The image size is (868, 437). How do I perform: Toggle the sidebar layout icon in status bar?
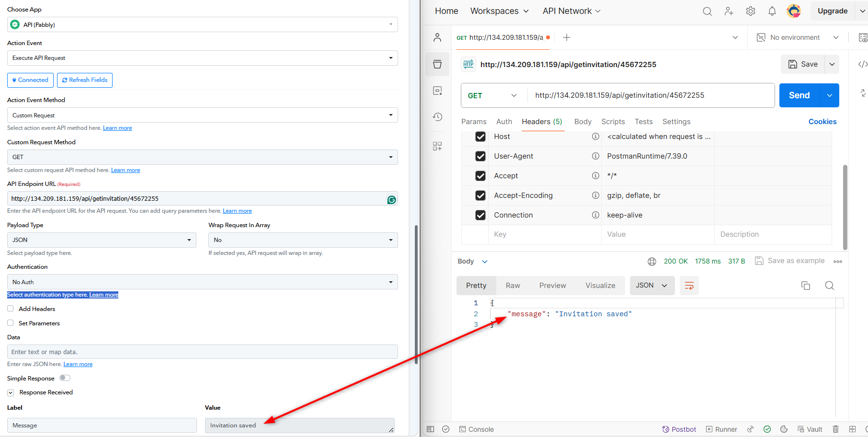point(430,429)
